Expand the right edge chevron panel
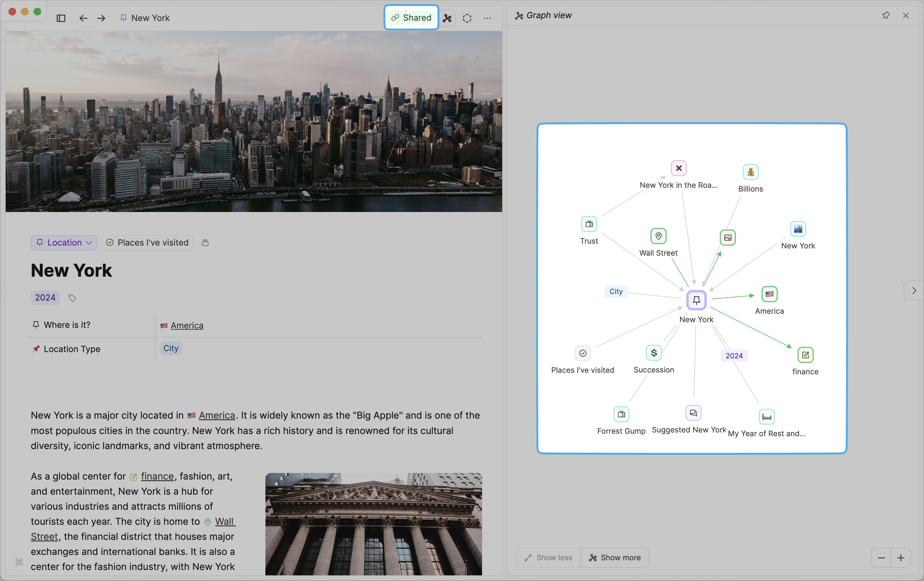 pos(914,290)
